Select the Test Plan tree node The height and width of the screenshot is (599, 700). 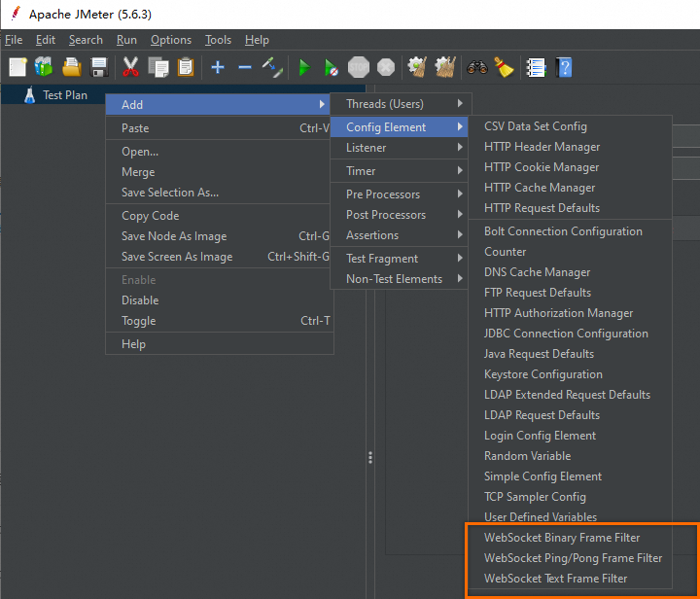click(65, 95)
